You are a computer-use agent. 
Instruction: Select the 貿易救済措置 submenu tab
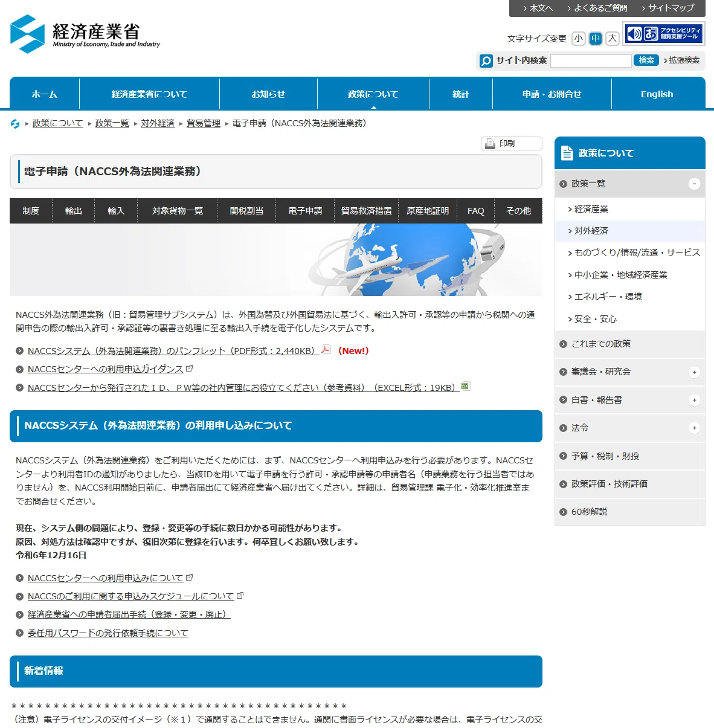point(367,211)
